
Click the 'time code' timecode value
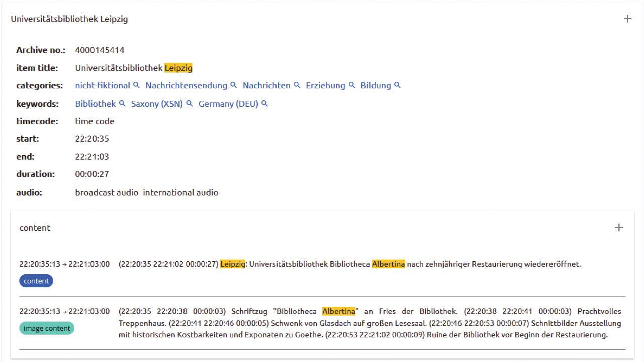tap(95, 121)
